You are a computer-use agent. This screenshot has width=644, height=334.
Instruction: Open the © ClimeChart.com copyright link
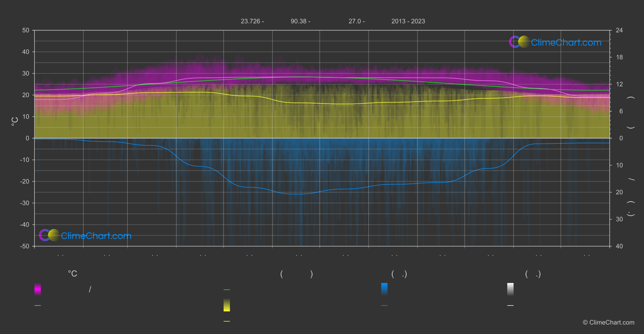pyautogui.click(x=608, y=323)
